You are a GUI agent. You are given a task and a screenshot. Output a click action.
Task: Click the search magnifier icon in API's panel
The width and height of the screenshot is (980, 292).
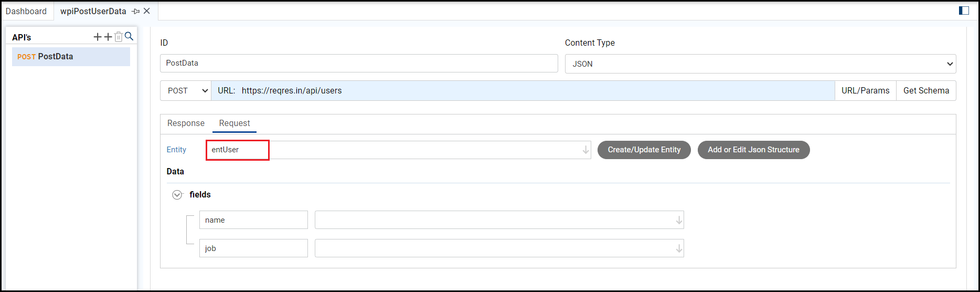129,37
